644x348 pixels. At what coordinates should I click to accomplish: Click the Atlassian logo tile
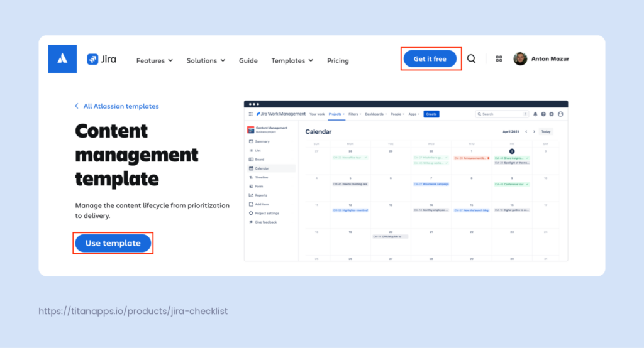coord(62,59)
